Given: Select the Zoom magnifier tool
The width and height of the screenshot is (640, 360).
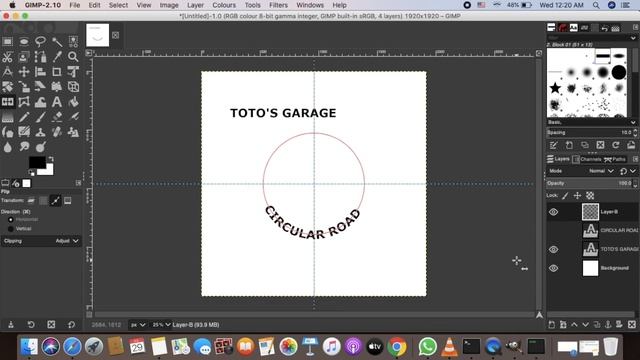Looking at the screenshot, I should 73,57.
